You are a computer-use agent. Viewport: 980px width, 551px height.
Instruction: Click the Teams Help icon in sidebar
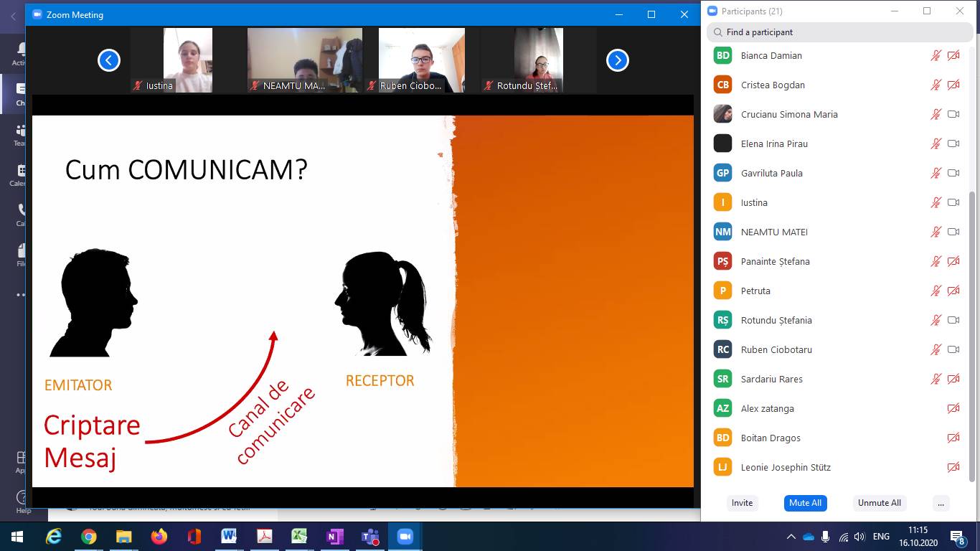click(22, 499)
